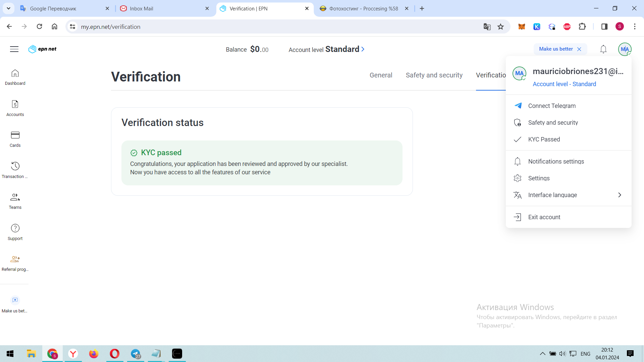The image size is (644, 362).
Task: Open the Referral program sidebar icon
Action: tap(15, 259)
